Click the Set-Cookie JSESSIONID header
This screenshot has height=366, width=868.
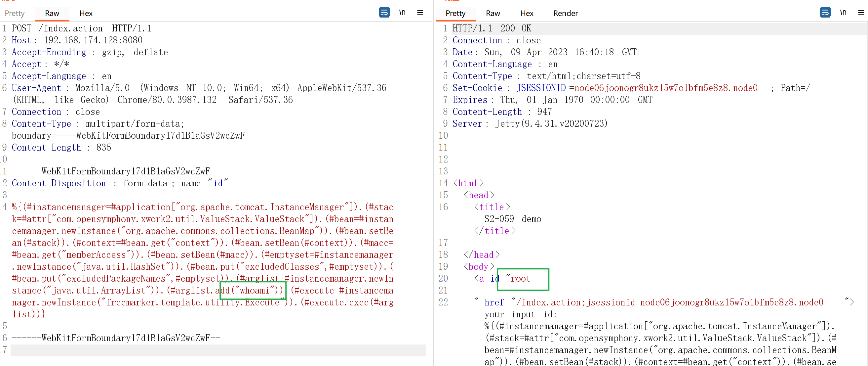pyautogui.click(x=631, y=88)
